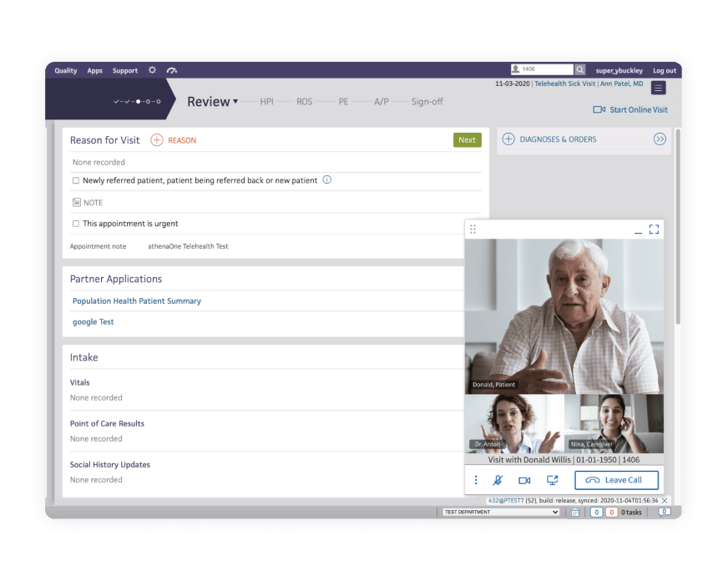Minimize the telehealth video panel
728x581 pixels.
(x=639, y=232)
